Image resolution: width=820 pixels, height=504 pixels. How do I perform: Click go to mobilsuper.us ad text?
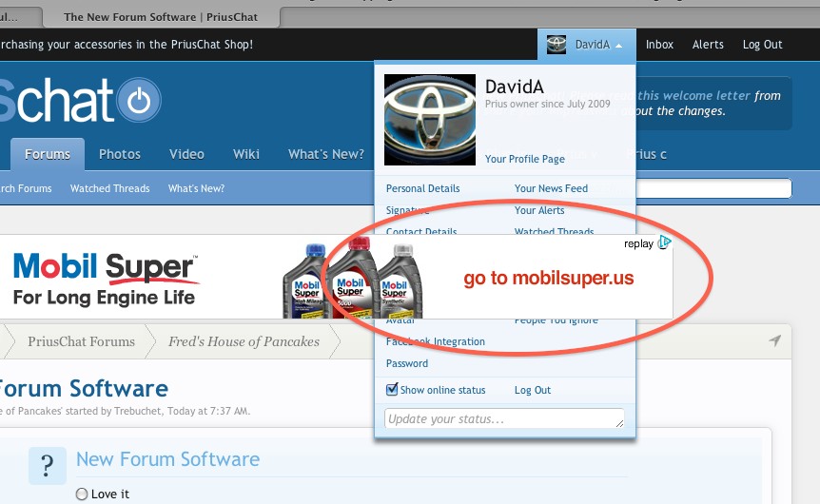[549, 278]
